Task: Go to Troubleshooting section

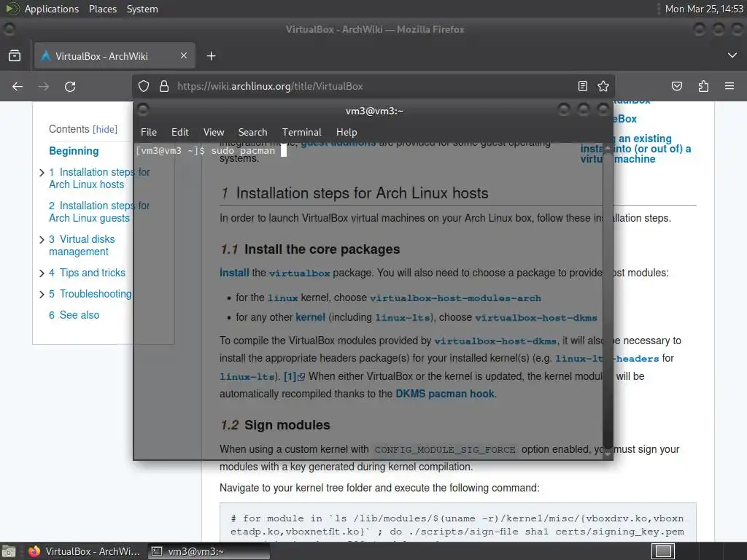Action: [90, 294]
